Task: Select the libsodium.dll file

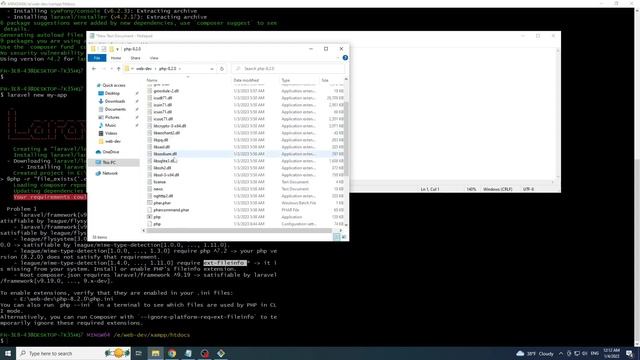Action: (244, 154)
